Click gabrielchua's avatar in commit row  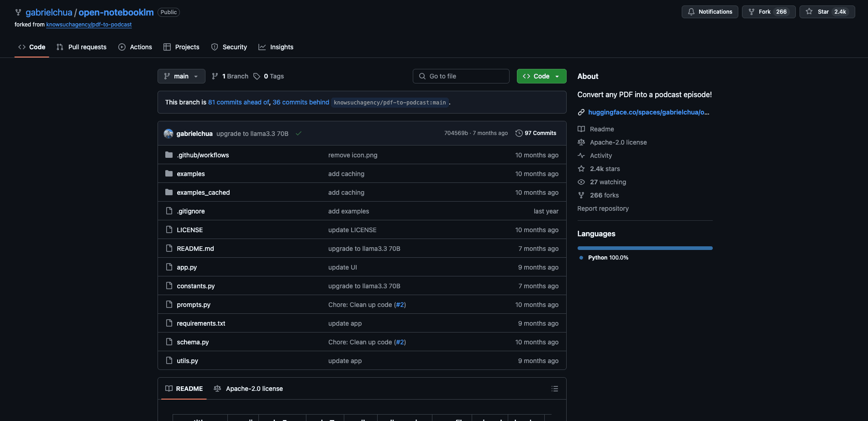tap(168, 134)
